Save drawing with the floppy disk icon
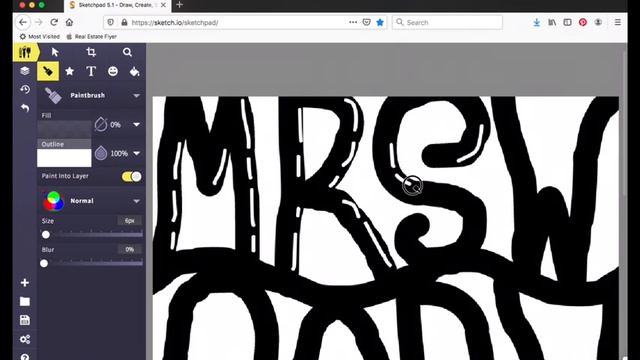Viewport: 640px width, 360px height. point(24,320)
